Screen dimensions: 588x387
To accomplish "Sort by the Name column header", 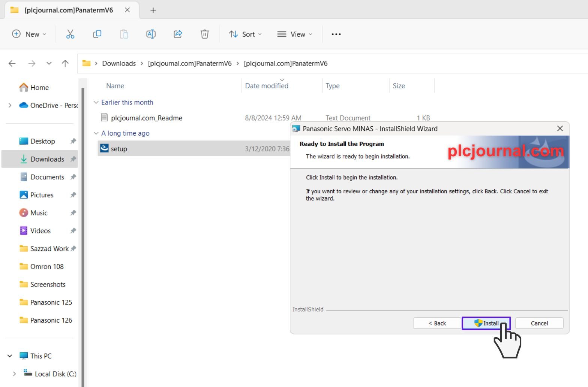I will click(115, 86).
